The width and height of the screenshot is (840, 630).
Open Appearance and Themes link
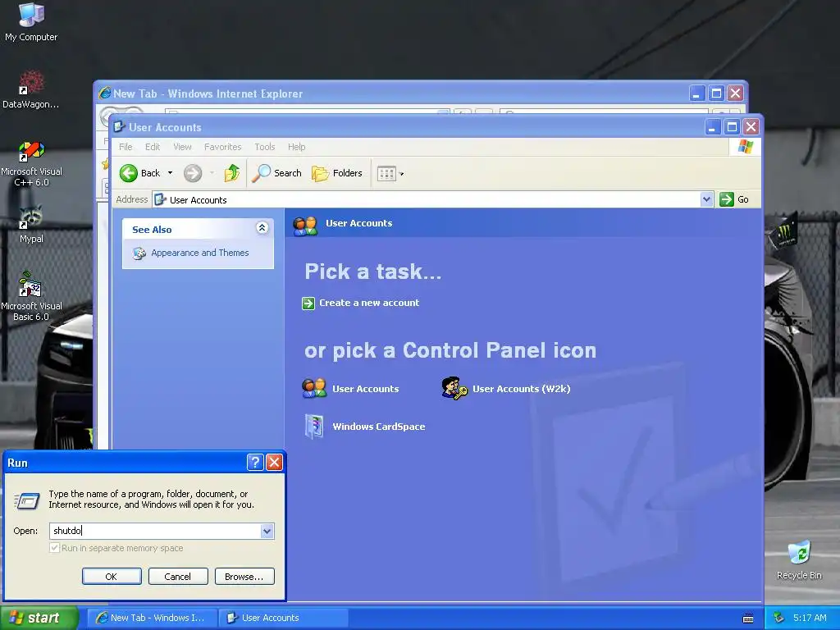point(199,253)
